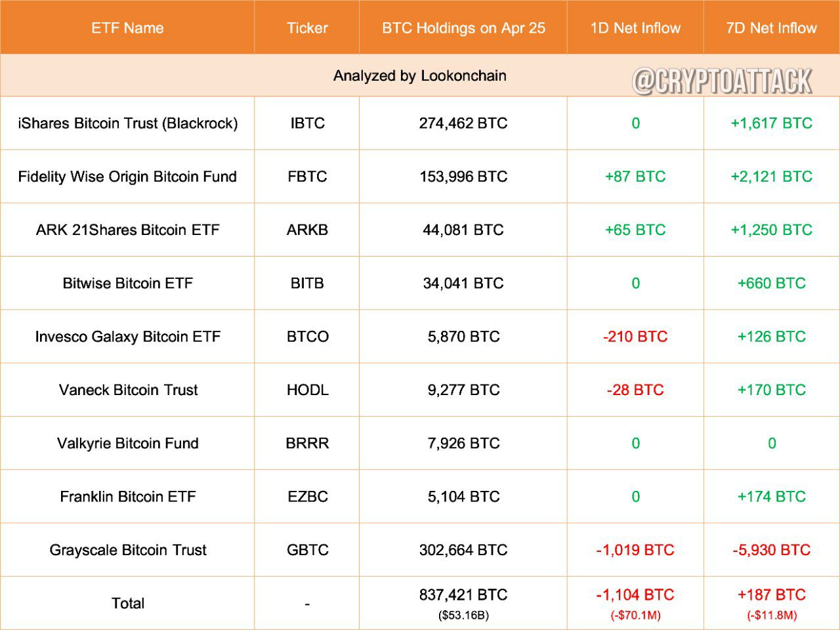Click the @CRYPTOATTACK watermark
Viewport: 840px width, 630px height.
click(722, 81)
